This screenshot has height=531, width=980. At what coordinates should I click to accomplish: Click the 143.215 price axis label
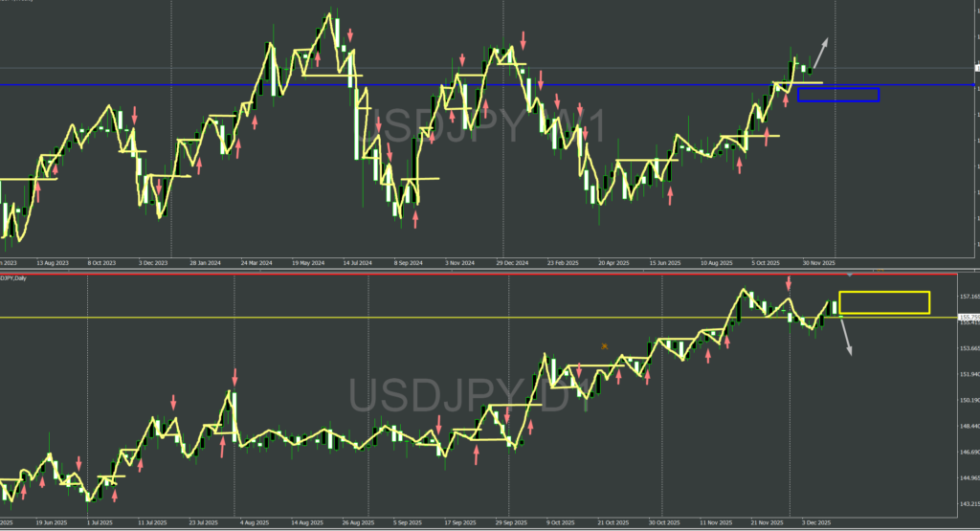[969, 503]
